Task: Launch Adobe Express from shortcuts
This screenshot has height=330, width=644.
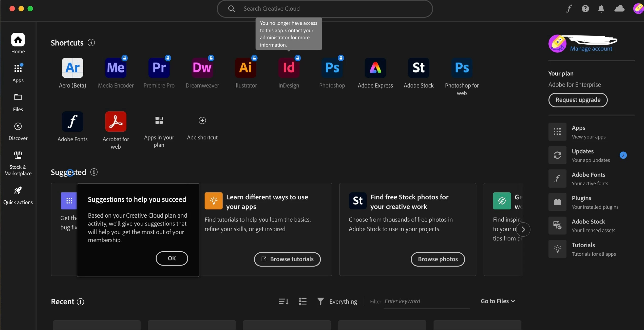Action: coord(375,68)
